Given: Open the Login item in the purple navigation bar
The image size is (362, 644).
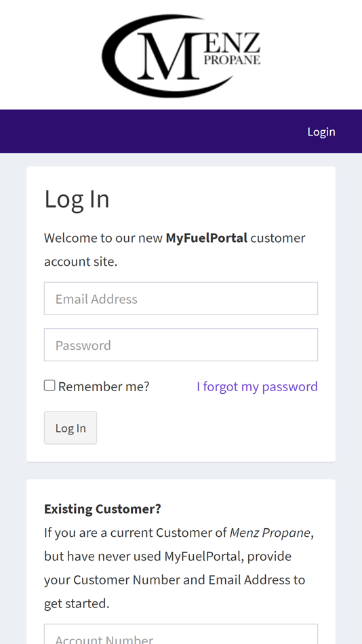Looking at the screenshot, I should 321,132.
